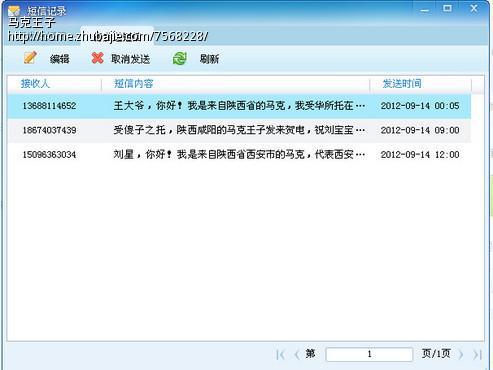Image resolution: width=493 pixels, height=370 pixels.
Task: Click the 取消发送 toolbar label
Action: click(x=130, y=59)
